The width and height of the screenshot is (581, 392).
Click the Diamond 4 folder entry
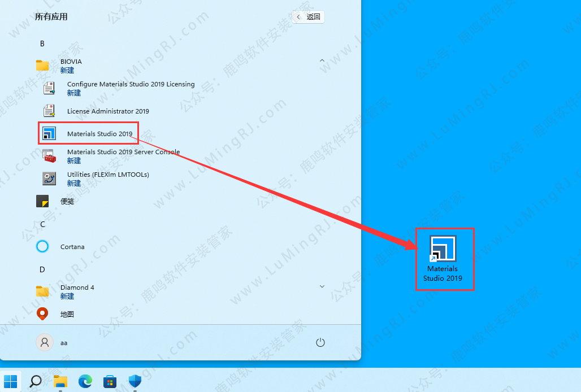(77, 291)
